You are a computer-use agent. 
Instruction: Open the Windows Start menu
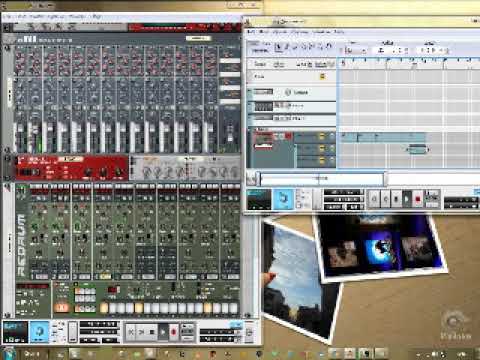(8, 353)
